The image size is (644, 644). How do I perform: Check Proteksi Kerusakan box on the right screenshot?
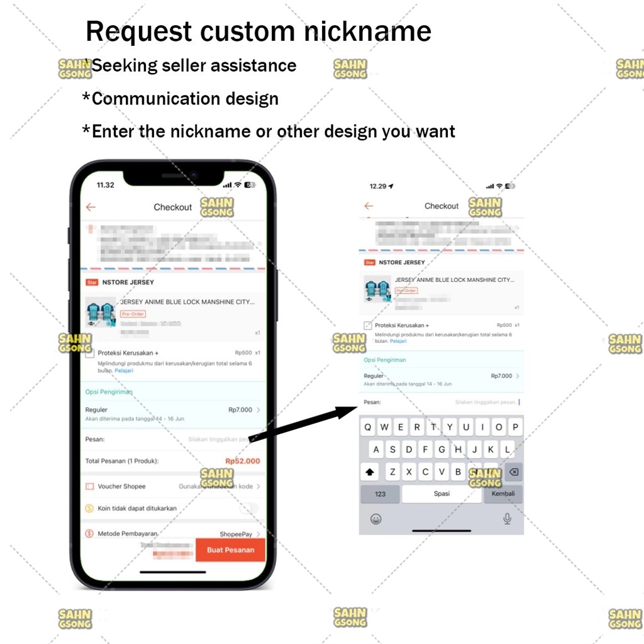[x=368, y=326]
